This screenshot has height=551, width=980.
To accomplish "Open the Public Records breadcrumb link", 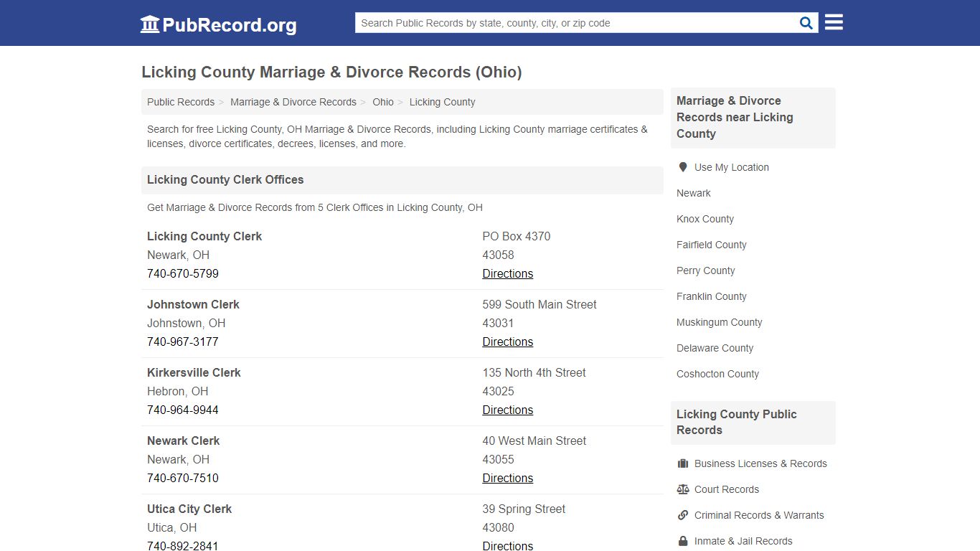I will pos(181,102).
